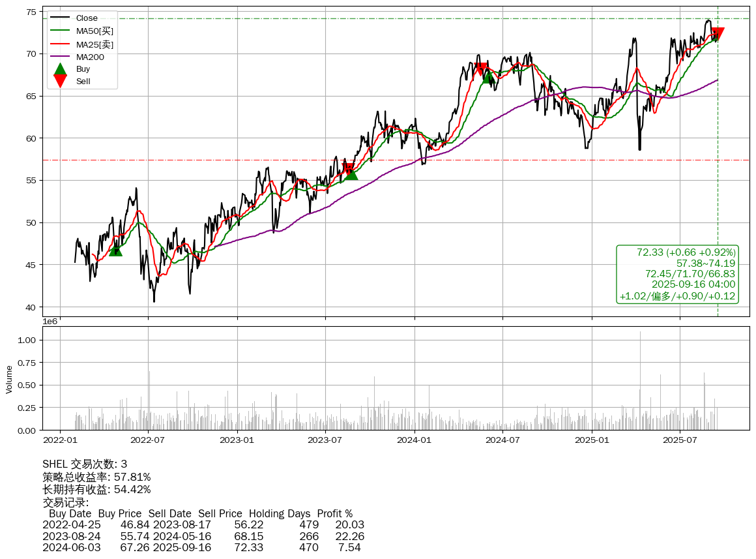756x559 pixels.
Task: Click the red Sell triangle in the legend
Action: [x=60, y=82]
